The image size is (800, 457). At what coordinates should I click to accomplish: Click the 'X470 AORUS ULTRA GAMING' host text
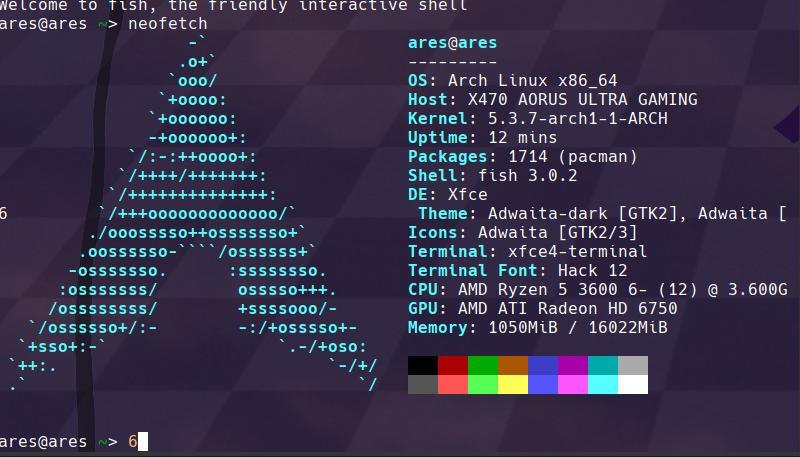[583, 99]
